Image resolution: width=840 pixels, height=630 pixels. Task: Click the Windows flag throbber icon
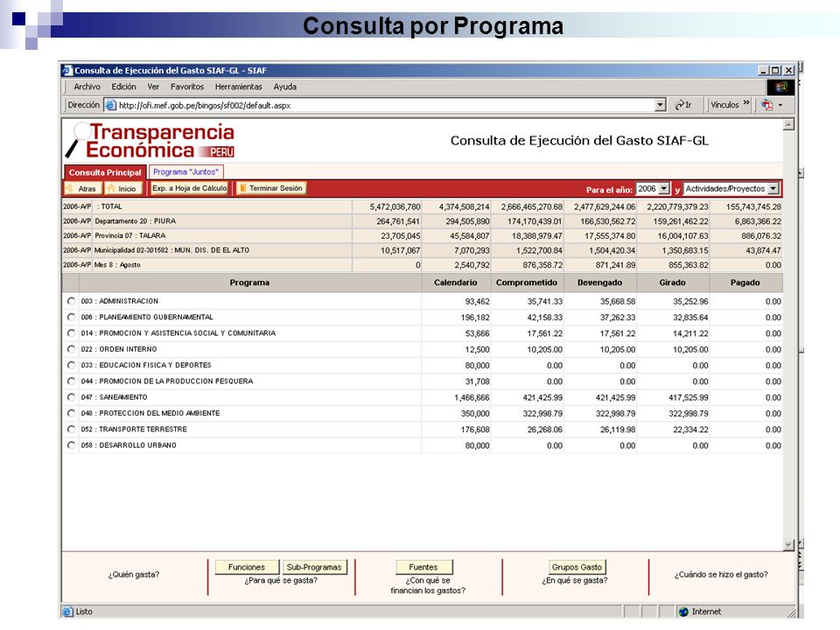780,87
